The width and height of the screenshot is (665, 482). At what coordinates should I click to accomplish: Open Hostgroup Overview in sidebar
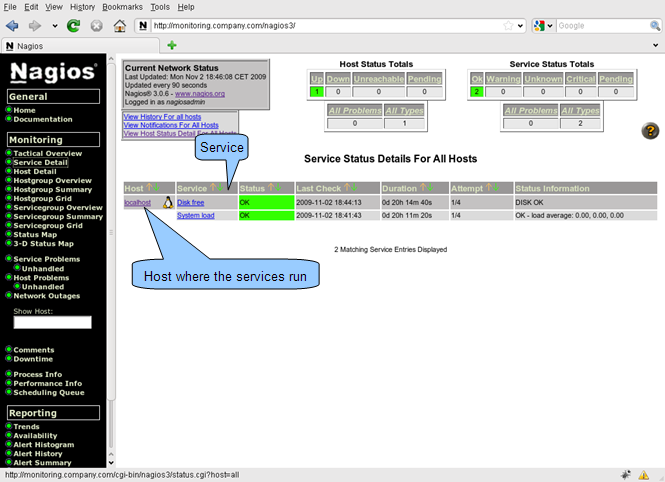coord(52,180)
